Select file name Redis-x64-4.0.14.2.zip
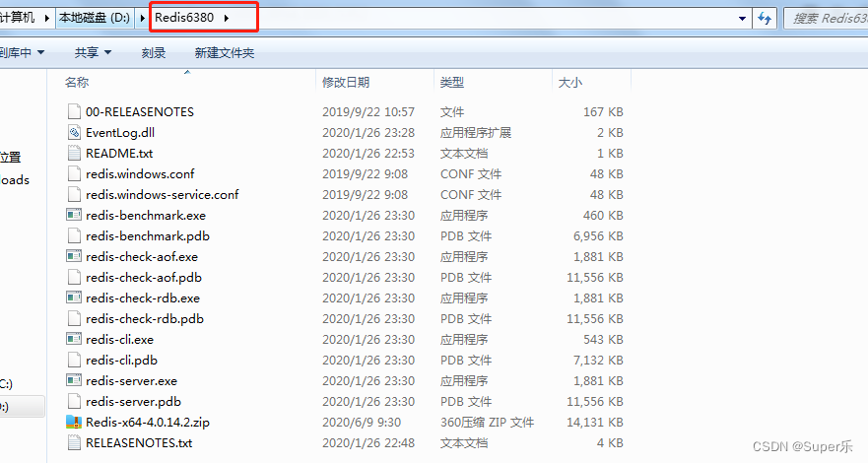868x463 pixels. [x=148, y=422]
